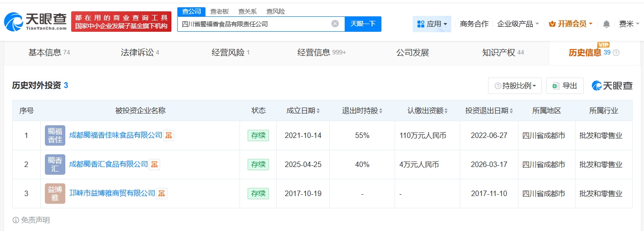Click the notification bell icon

[606, 24]
